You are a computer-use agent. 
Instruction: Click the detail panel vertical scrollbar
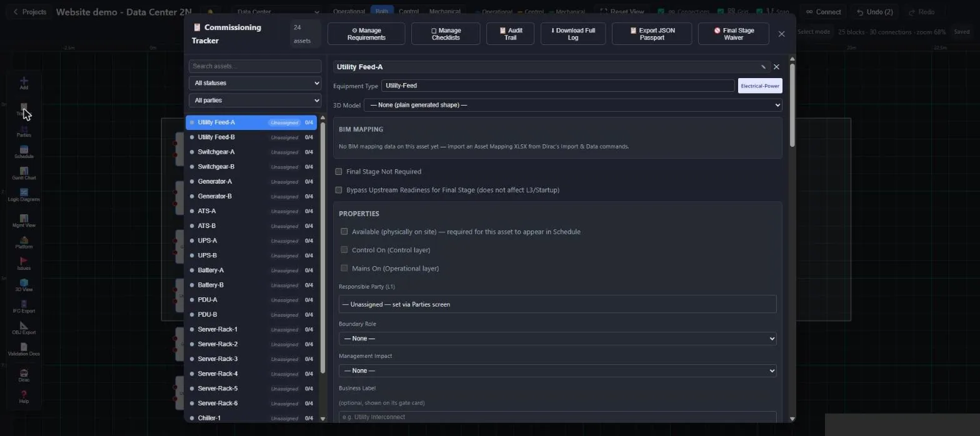click(792, 105)
